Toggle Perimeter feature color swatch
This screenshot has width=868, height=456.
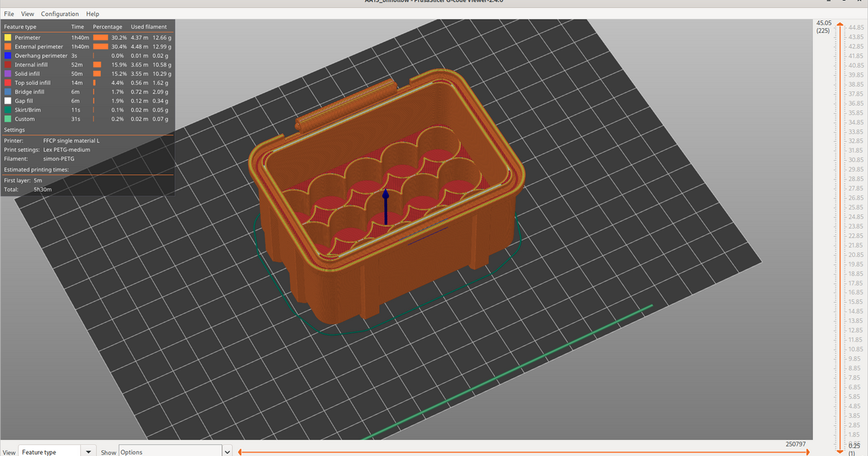coord(8,37)
